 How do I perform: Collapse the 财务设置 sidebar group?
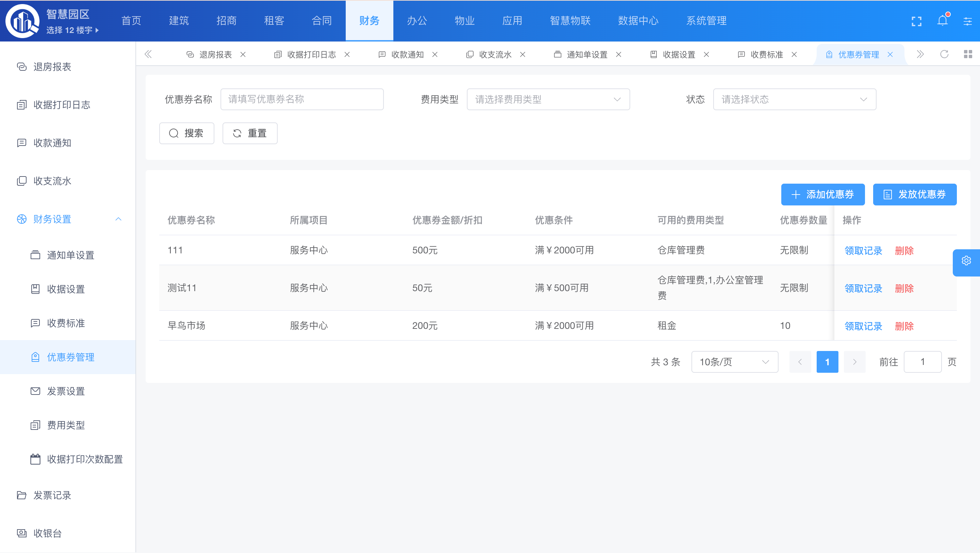118,219
